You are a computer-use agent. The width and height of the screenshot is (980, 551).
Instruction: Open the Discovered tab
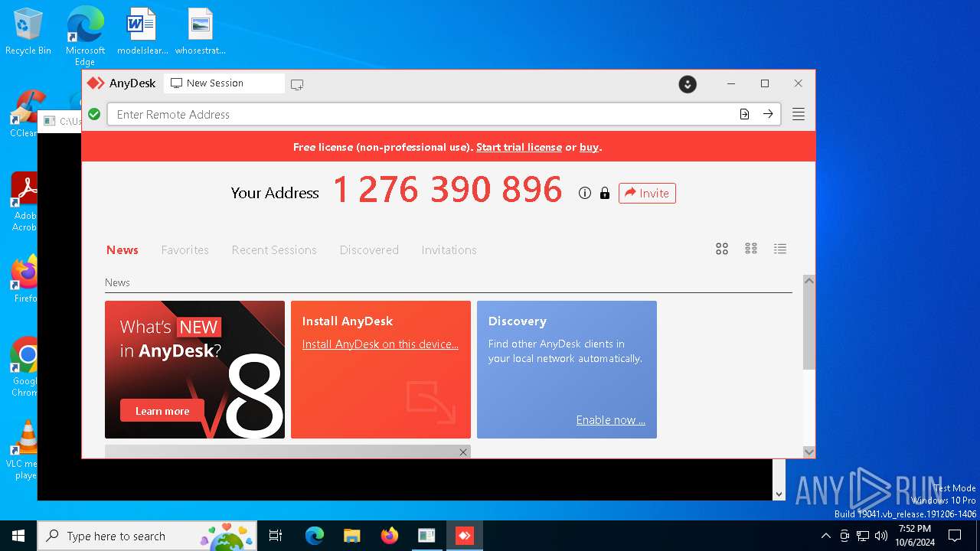369,250
